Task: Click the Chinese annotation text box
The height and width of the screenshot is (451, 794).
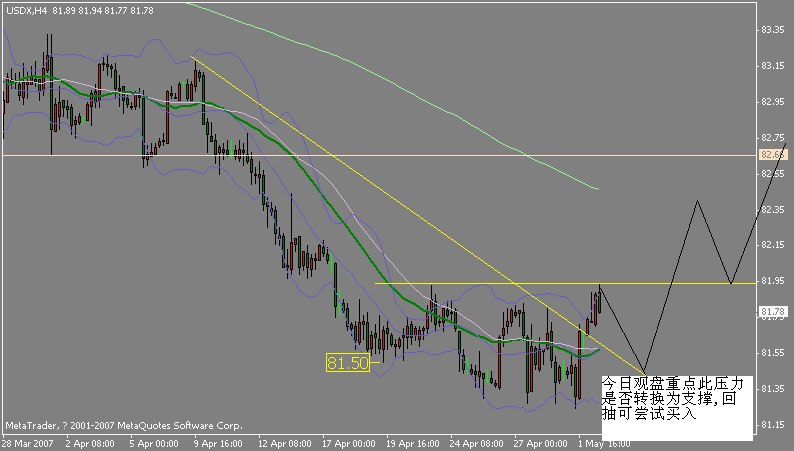Action: tap(677, 407)
